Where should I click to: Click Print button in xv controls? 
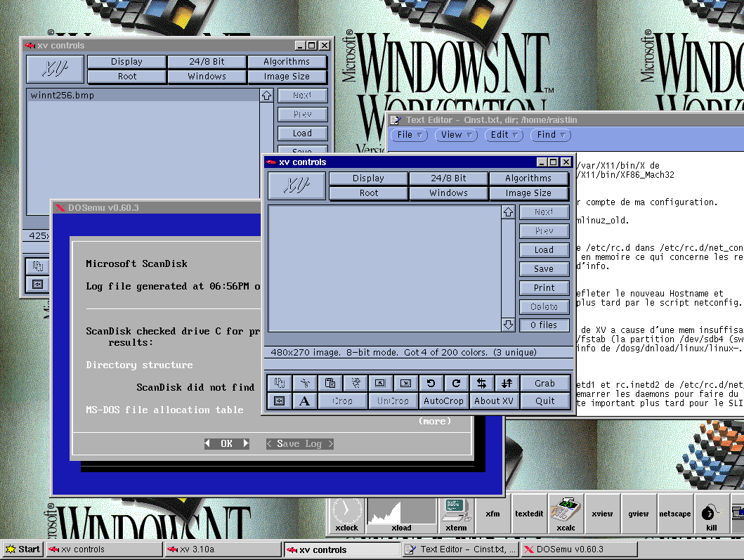coord(544,288)
